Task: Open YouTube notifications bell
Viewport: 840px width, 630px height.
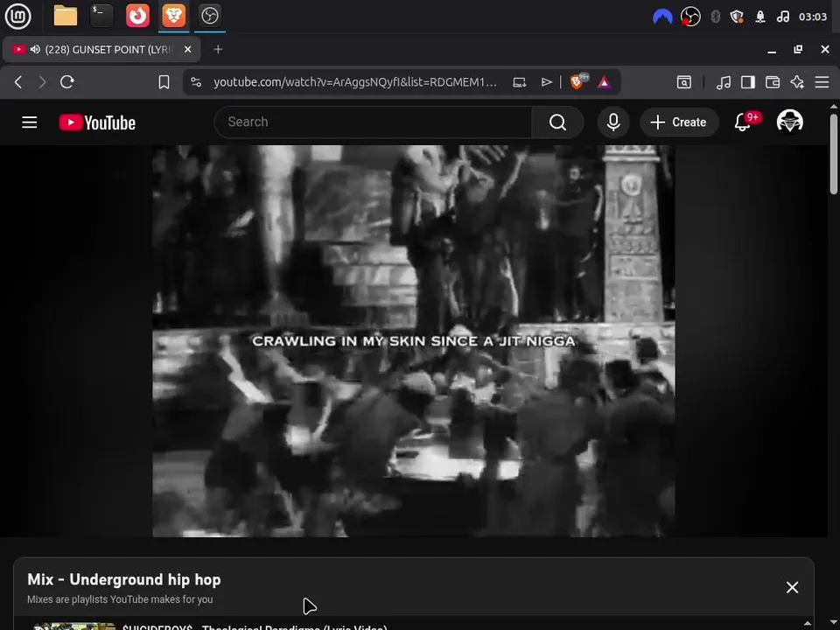Action: (742, 122)
